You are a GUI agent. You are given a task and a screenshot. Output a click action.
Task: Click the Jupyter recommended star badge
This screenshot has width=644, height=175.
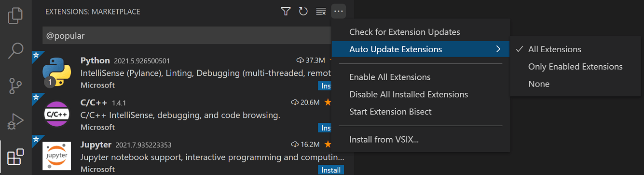(x=36, y=139)
